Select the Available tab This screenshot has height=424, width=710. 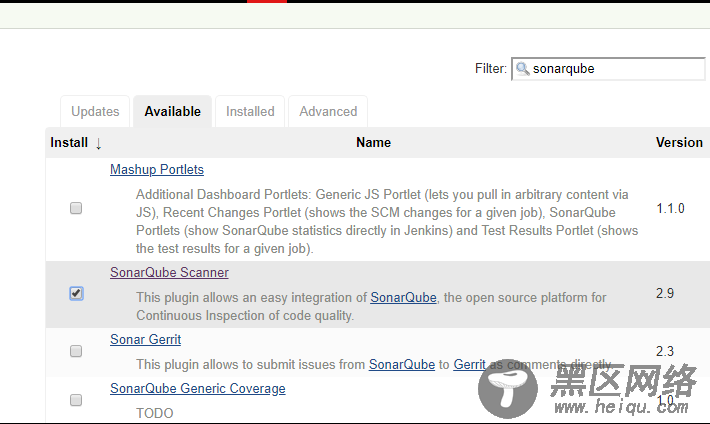173,111
